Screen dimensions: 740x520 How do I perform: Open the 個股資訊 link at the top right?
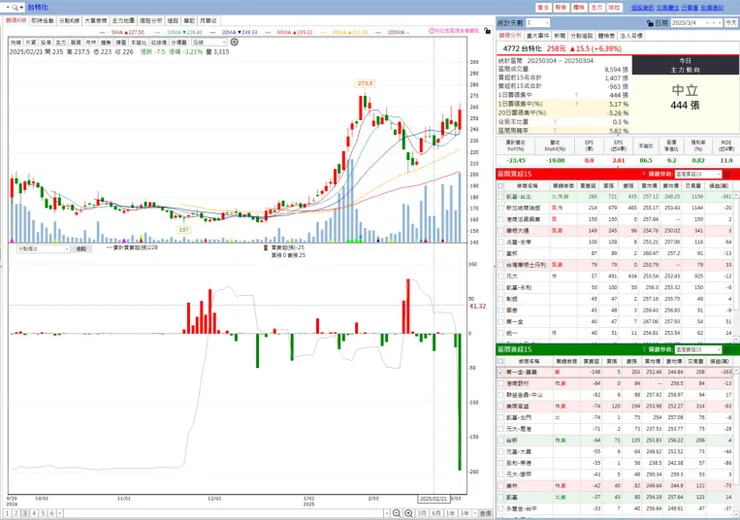pyautogui.click(x=642, y=8)
